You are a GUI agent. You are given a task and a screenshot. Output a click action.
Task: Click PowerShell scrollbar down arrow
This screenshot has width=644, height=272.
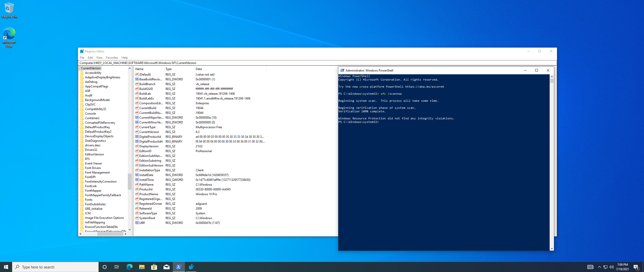(x=552, y=249)
